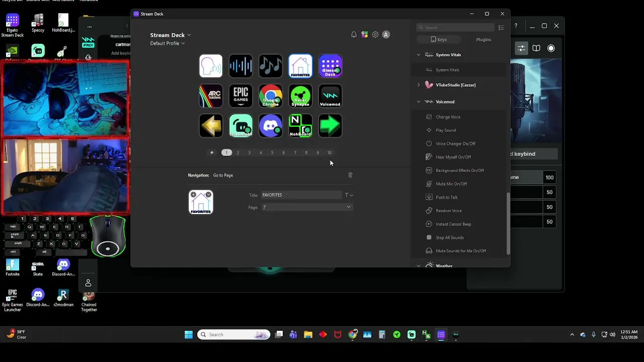Open Windows Start menu
Screen dimensions: 644x362
[189, 335]
